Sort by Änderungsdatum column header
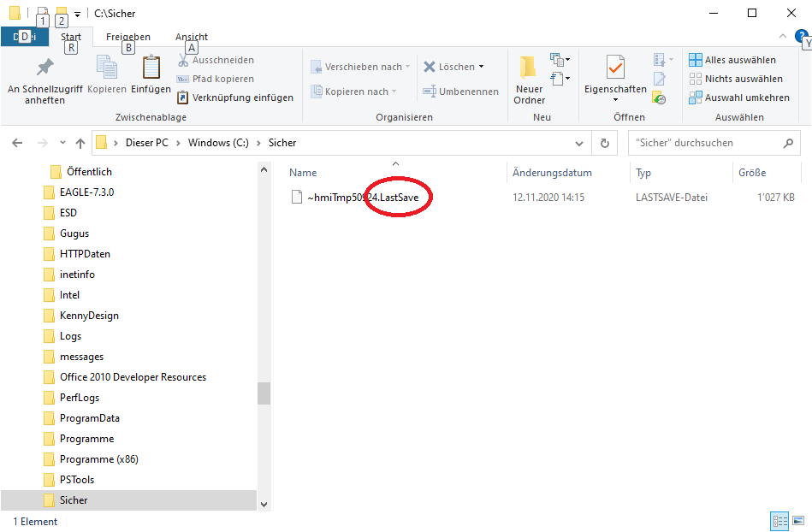Screen dimensions: 812x532 (x=552, y=173)
